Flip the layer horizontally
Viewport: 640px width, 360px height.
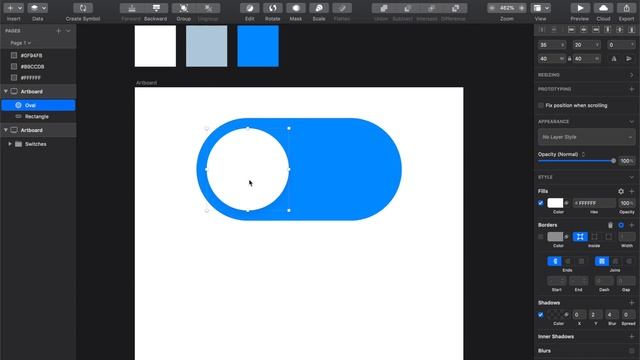click(614, 59)
